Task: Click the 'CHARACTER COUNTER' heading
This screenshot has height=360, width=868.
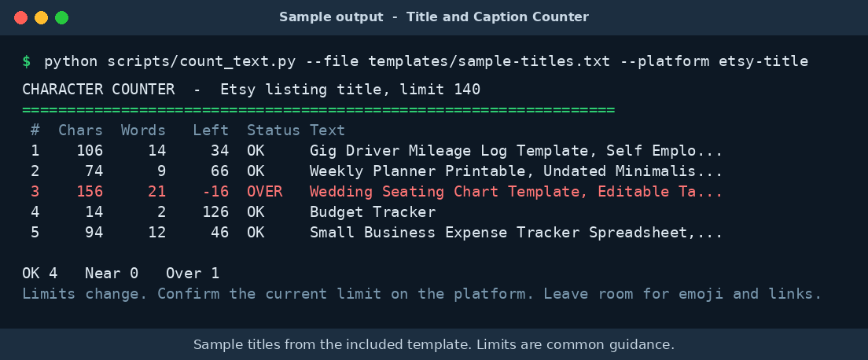Action: click(98, 89)
